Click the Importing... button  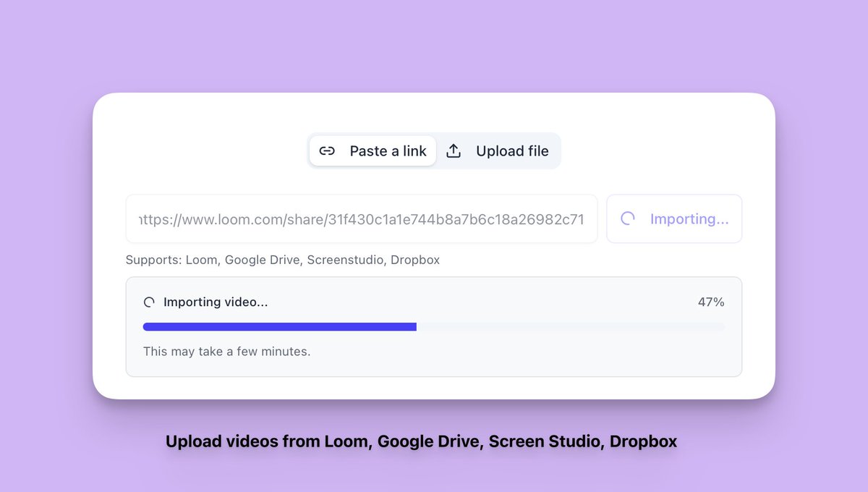point(674,219)
